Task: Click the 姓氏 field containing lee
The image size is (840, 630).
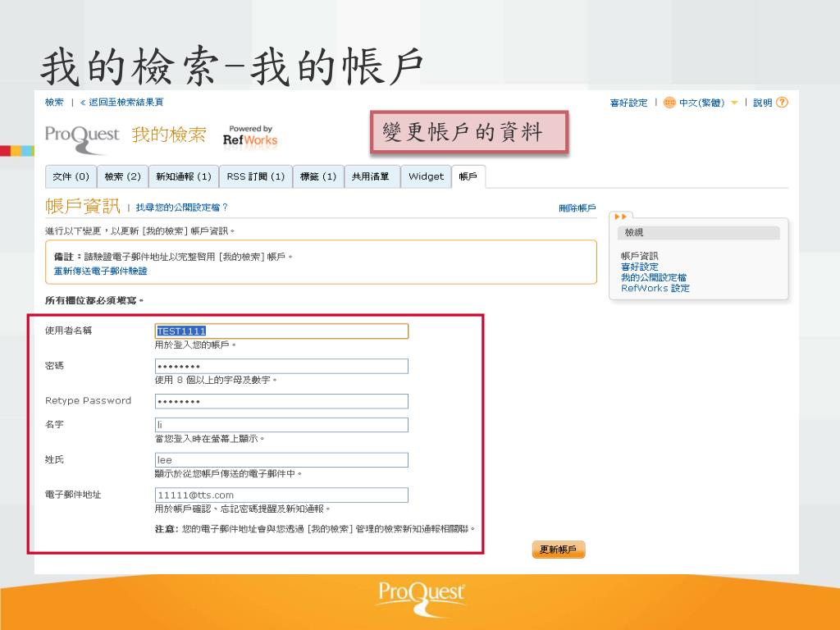Action: tap(281, 460)
